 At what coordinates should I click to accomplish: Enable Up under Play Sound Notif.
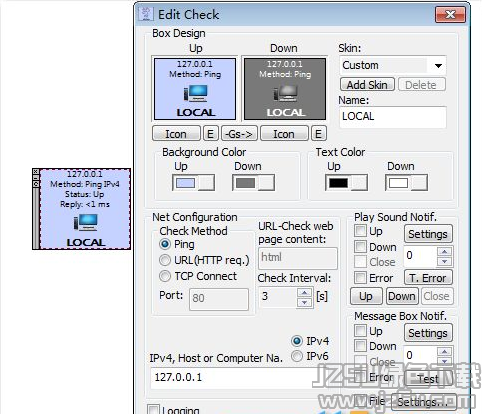pyautogui.click(x=360, y=231)
